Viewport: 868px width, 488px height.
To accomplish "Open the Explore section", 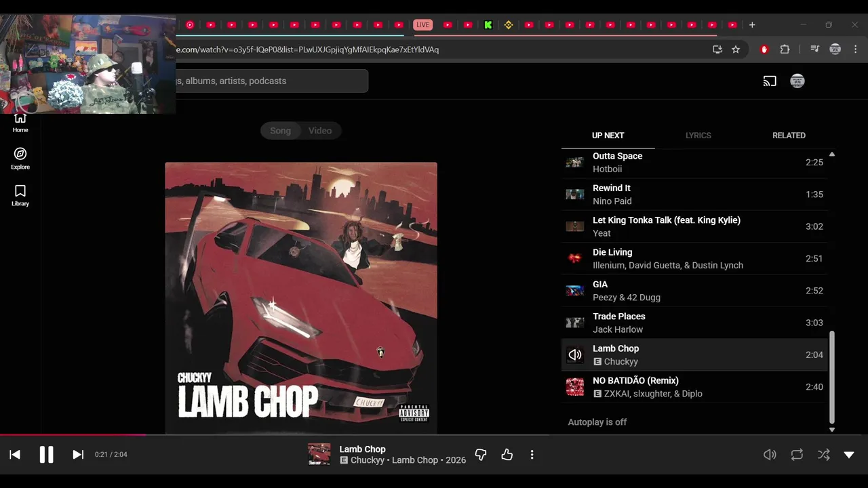I will pyautogui.click(x=20, y=159).
